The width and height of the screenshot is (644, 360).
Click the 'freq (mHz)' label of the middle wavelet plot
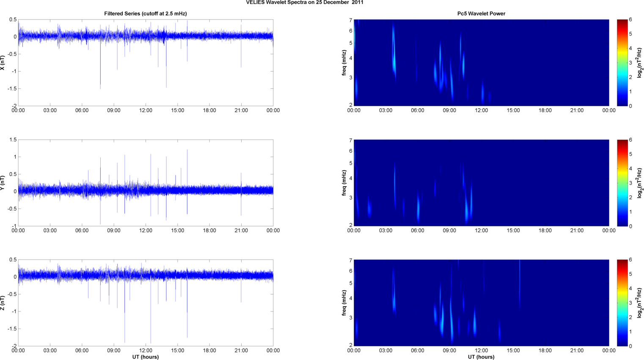[x=344, y=183]
